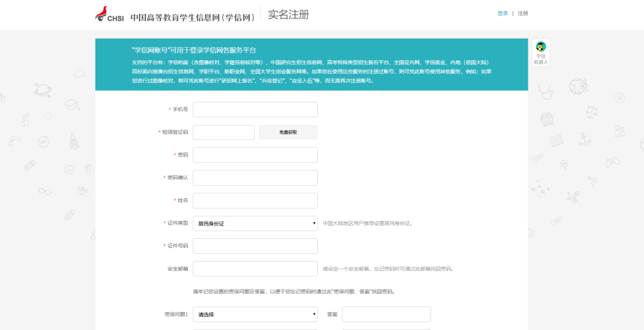Click the 中国高等教育学生信息网 site title
Screen dimensions: 644x330
coord(193,17)
